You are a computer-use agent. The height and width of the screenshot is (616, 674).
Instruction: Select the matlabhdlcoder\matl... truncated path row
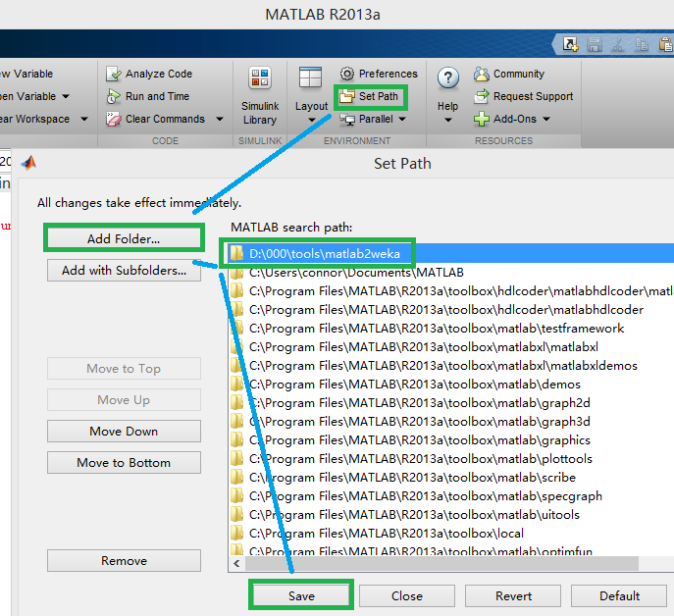coord(451,291)
